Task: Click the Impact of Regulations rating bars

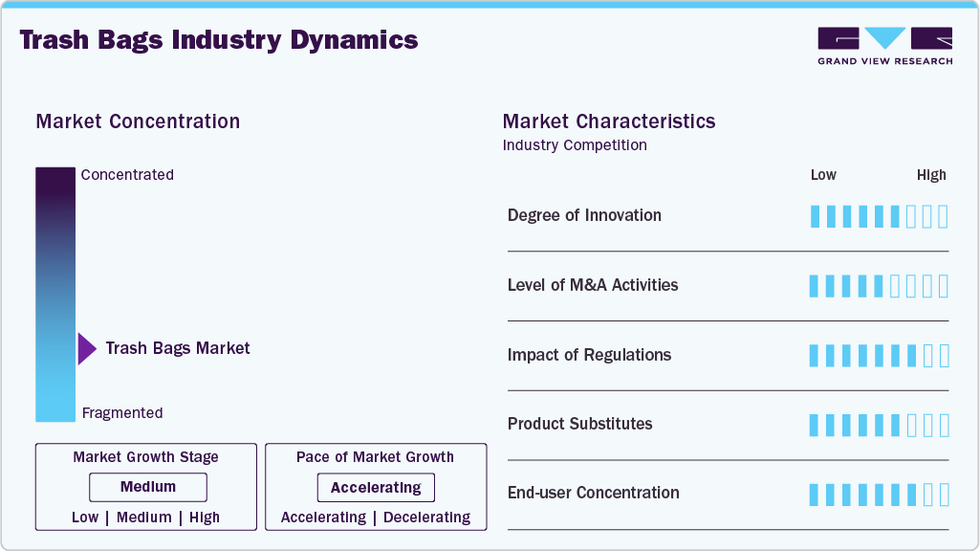Action: pyautogui.click(x=879, y=356)
